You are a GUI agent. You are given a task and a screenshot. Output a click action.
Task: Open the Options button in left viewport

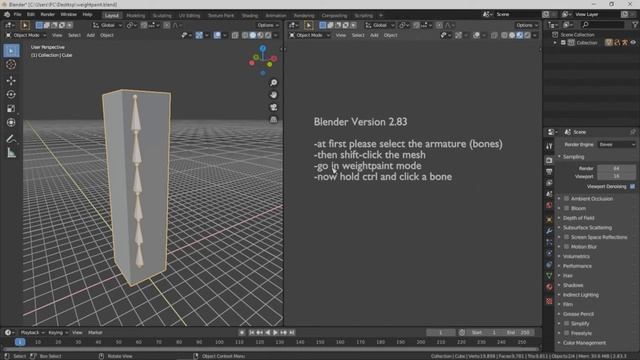point(267,25)
